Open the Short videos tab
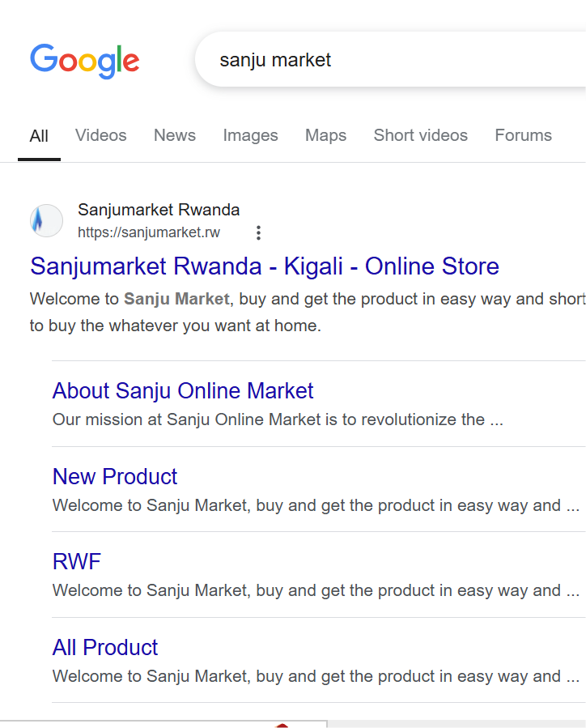 (x=420, y=135)
